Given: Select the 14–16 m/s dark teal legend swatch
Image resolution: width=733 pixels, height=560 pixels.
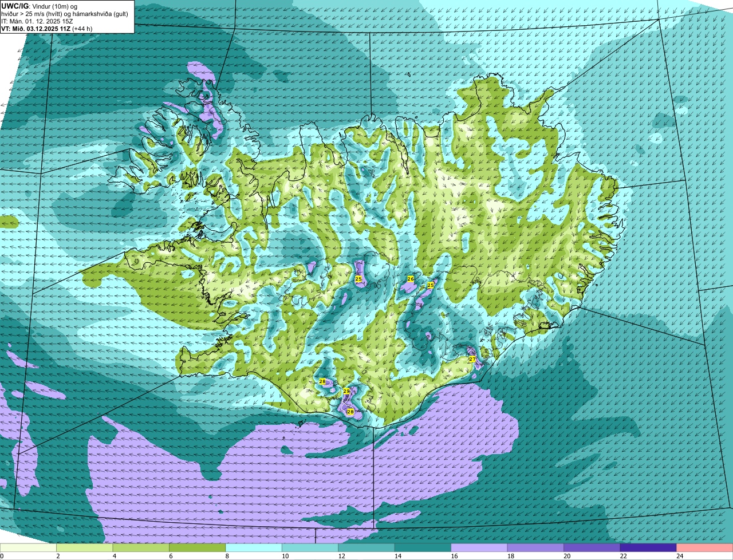Looking at the screenshot, I should point(423,547).
